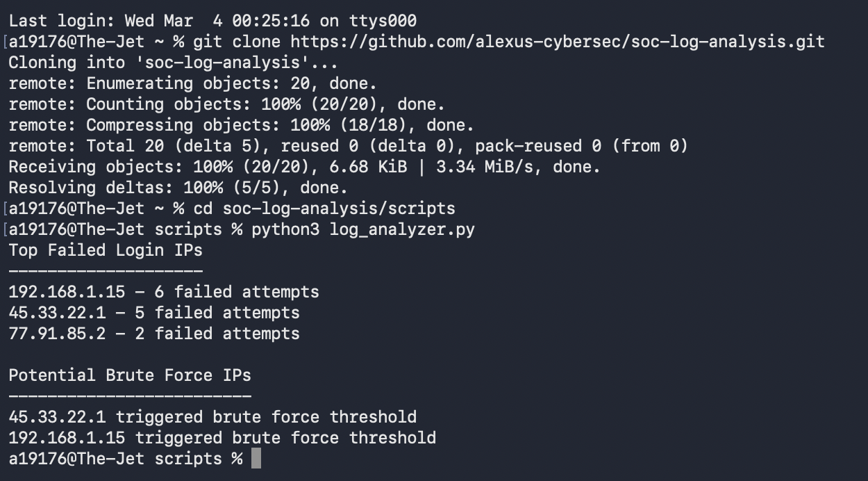The height and width of the screenshot is (481, 868).
Task: Click the "192.168.1.15 triggered brute force threshold" line
Action: pos(222,438)
